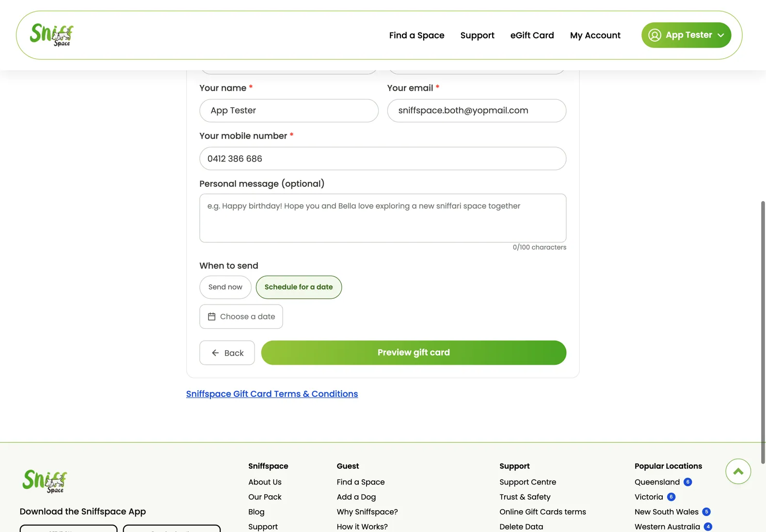Open Online Gift Cards terms link
This screenshot has height=532, width=766.
[543, 512]
